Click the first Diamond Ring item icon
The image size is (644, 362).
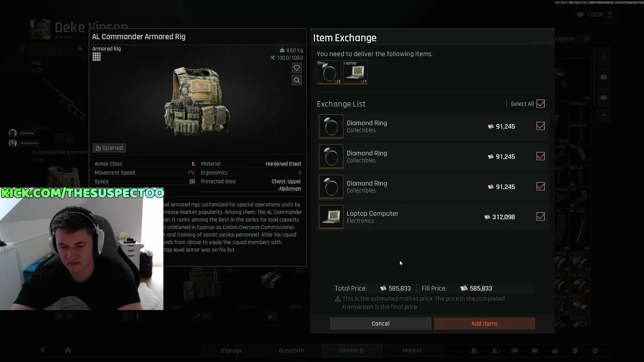[x=331, y=126]
